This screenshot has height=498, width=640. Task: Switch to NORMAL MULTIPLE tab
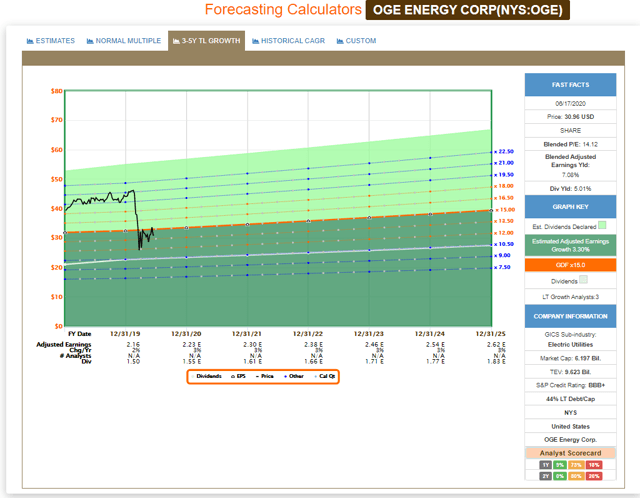(124, 41)
